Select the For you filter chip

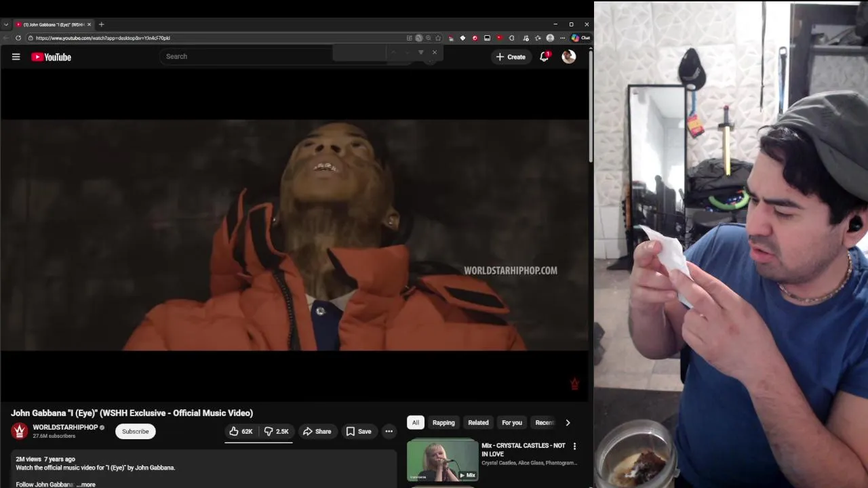(x=512, y=422)
